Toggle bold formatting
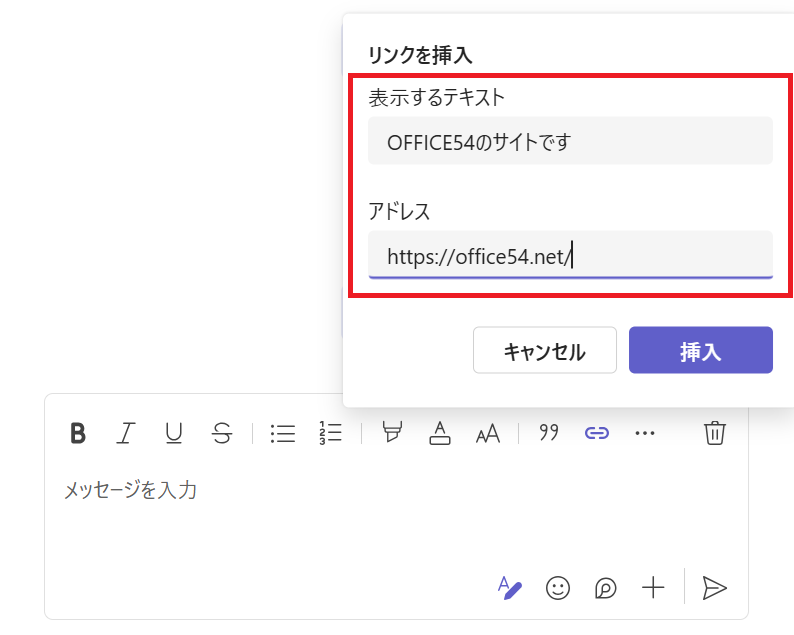This screenshot has width=794, height=635. [78, 433]
